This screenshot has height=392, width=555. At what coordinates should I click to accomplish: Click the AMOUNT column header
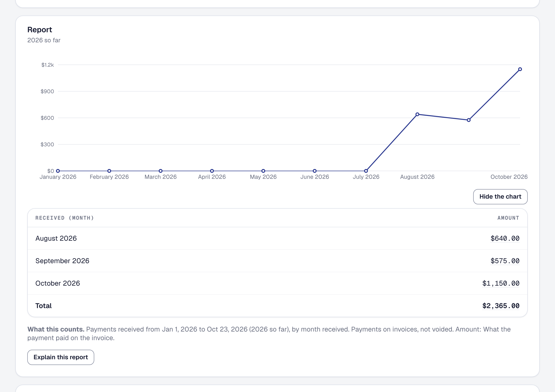(x=508, y=218)
